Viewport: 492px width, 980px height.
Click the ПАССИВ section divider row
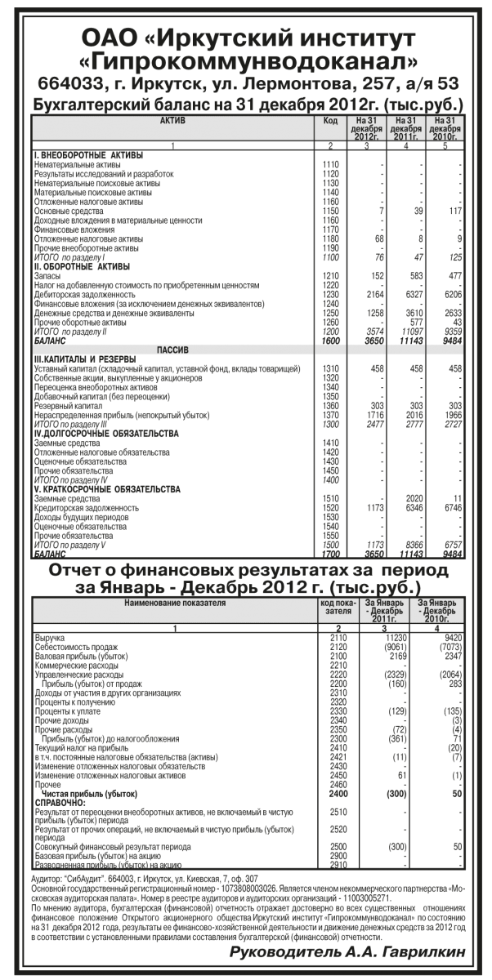pos(172,349)
